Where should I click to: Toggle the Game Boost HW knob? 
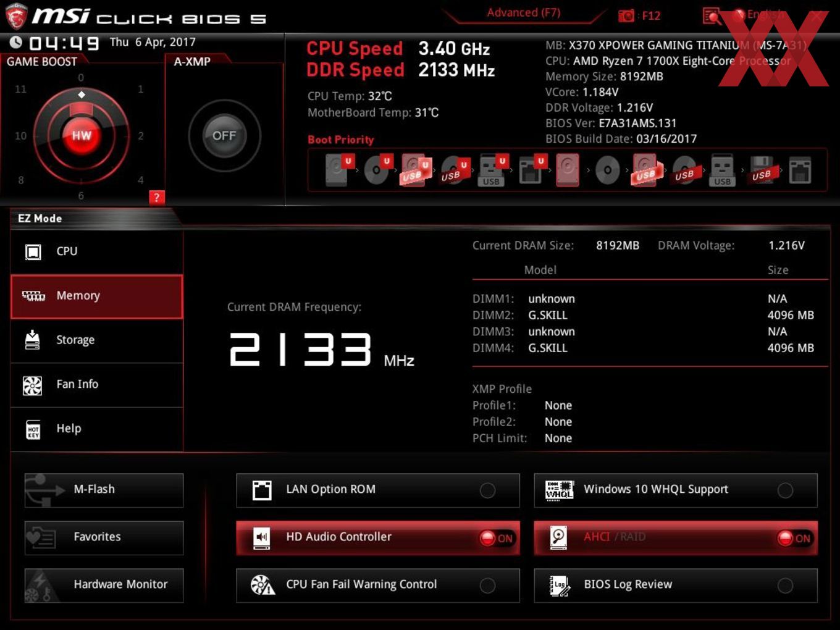coord(82,135)
